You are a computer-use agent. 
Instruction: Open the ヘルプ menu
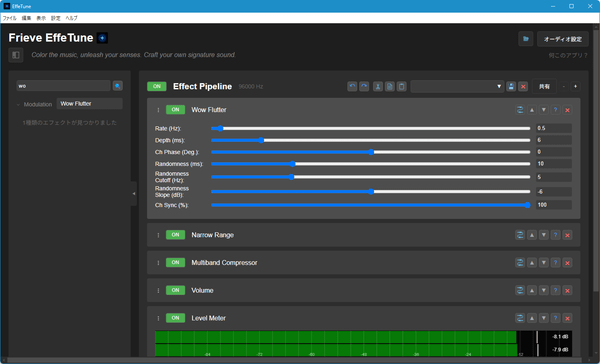pos(71,18)
